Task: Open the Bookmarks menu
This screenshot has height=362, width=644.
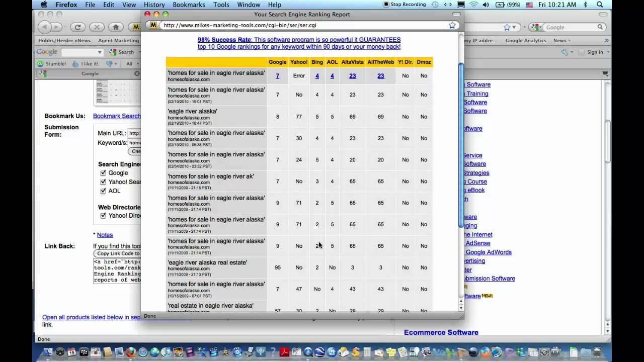Action: pyautogui.click(x=189, y=5)
